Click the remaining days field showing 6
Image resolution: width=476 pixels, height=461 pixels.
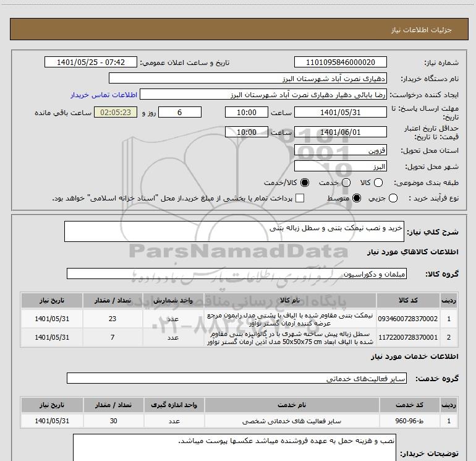tap(180, 112)
